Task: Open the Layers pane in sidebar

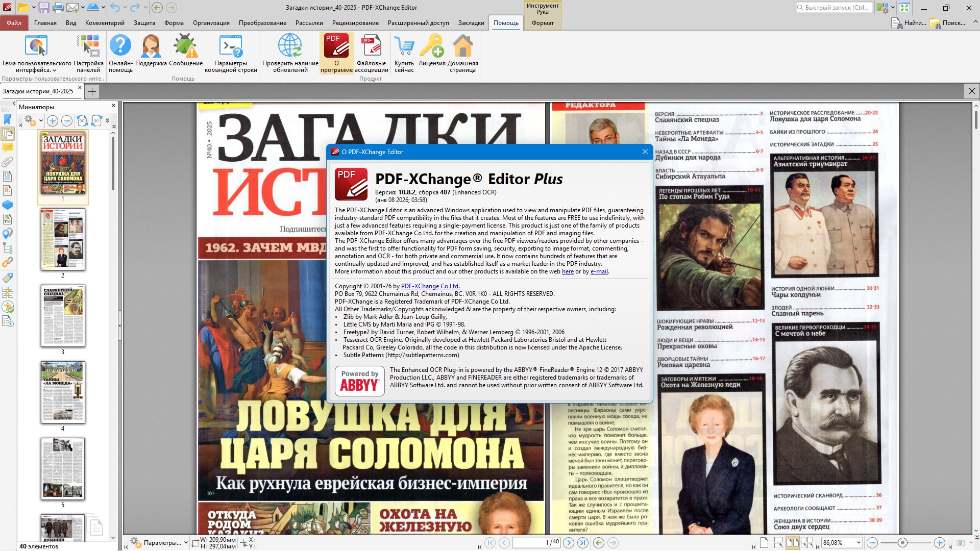Action: tap(7, 205)
